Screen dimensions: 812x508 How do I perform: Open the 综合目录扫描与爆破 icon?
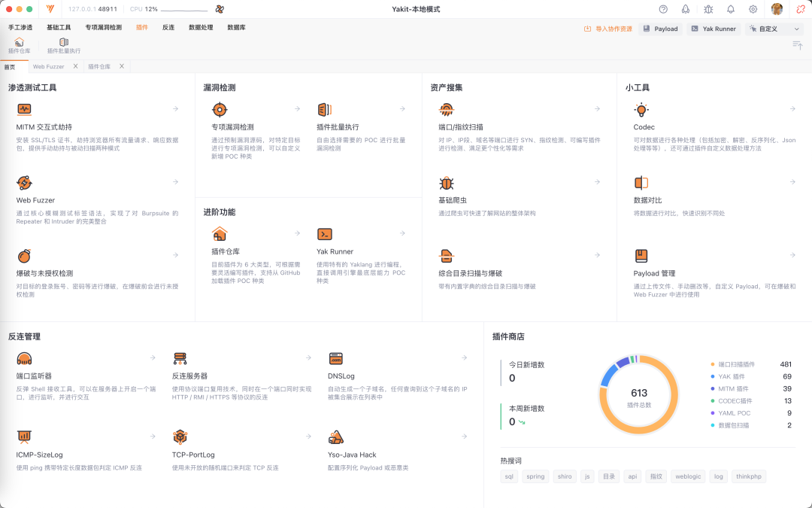(x=447, y=256)
